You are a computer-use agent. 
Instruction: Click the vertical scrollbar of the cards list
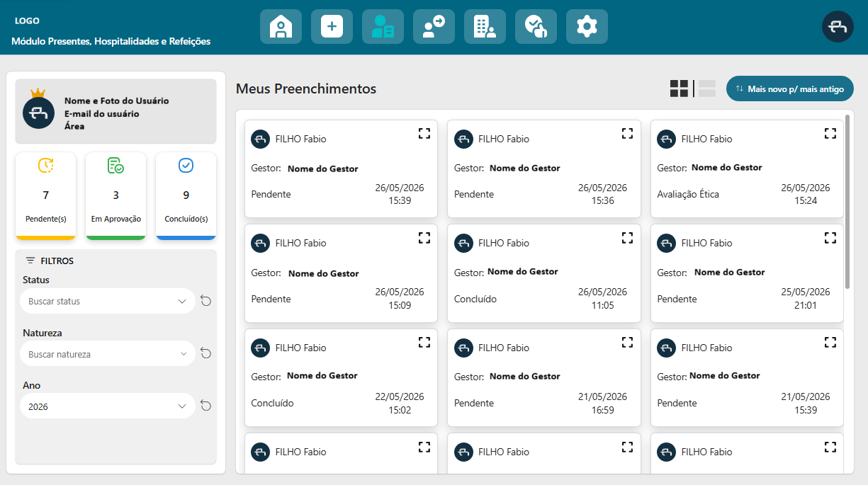(x=848, y=202)
